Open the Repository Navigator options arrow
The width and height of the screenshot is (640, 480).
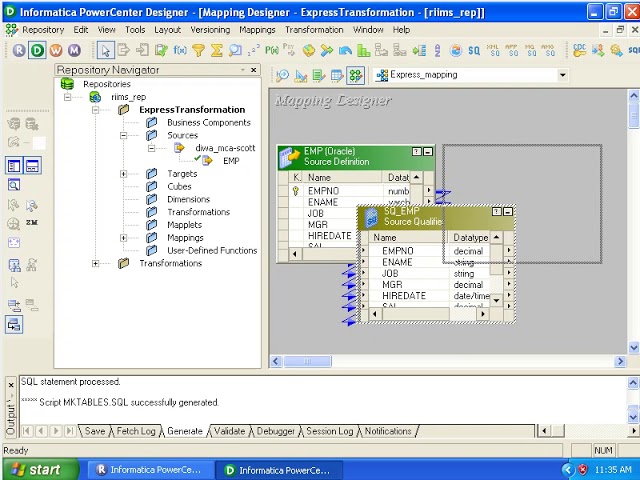243,70
